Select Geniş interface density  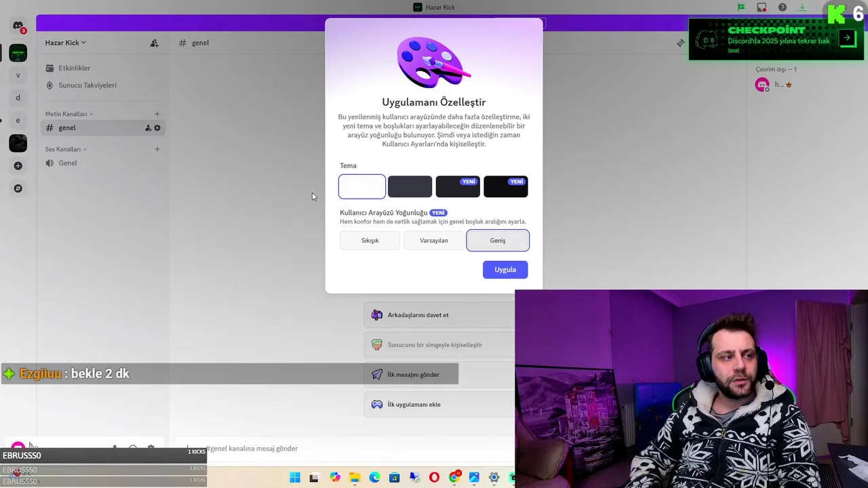tap(498, 241)
